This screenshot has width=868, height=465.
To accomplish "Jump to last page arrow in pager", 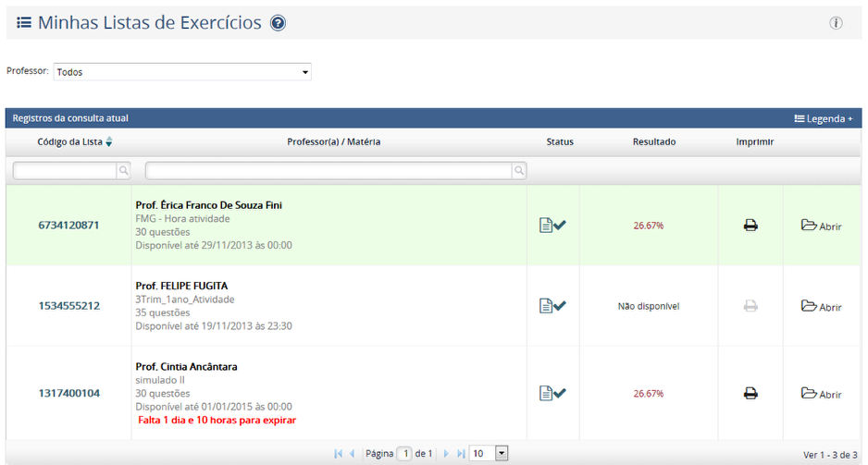I will click(x=460, y=454).
